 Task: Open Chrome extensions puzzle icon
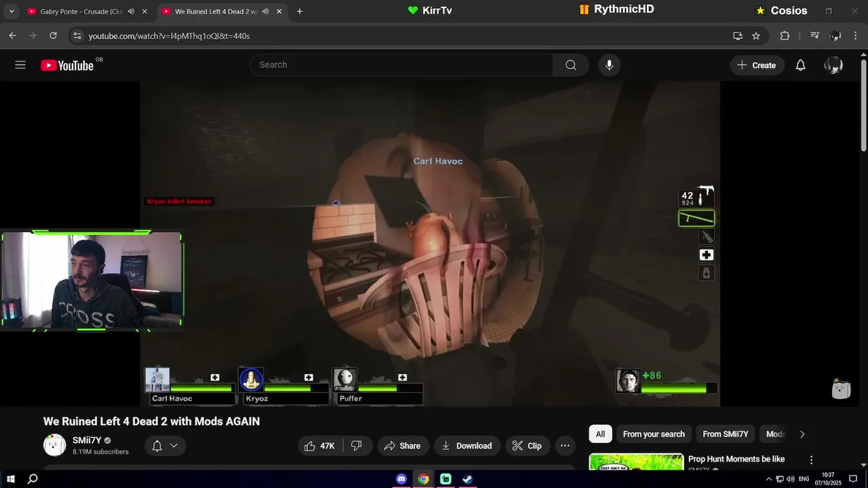(785, 36)
